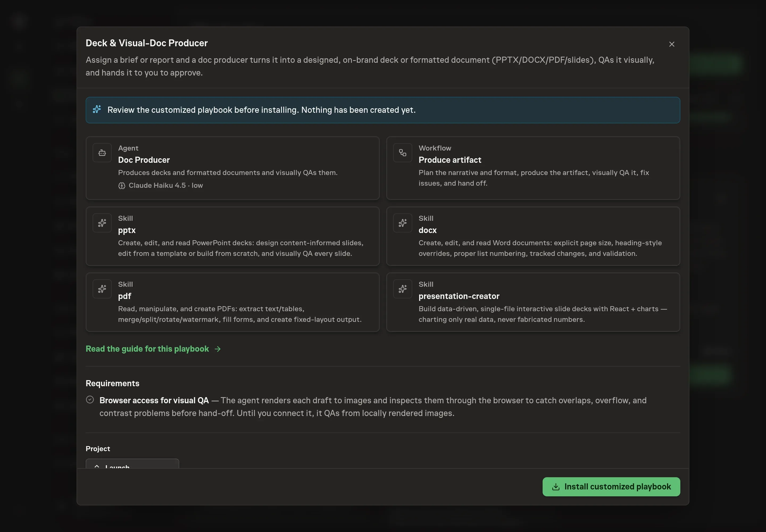Click the check circle beside Browser access
The width and height of the screenshot is (766, 532).
point(90,400)
